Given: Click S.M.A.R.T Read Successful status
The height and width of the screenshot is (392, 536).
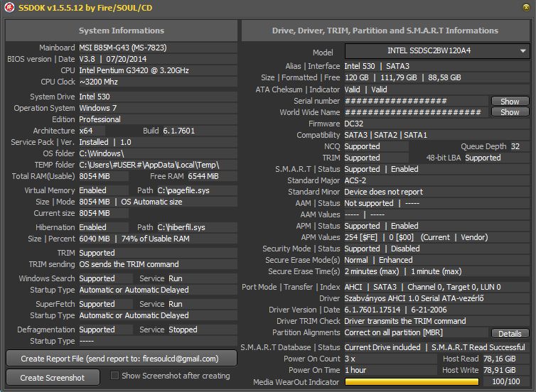Looking at the screenshot, I should [478, 347].
